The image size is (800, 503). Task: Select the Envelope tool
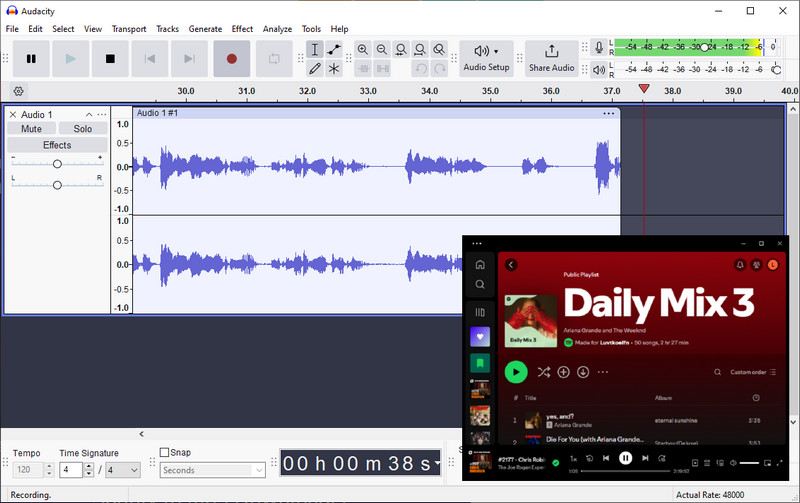coord(334,49)
